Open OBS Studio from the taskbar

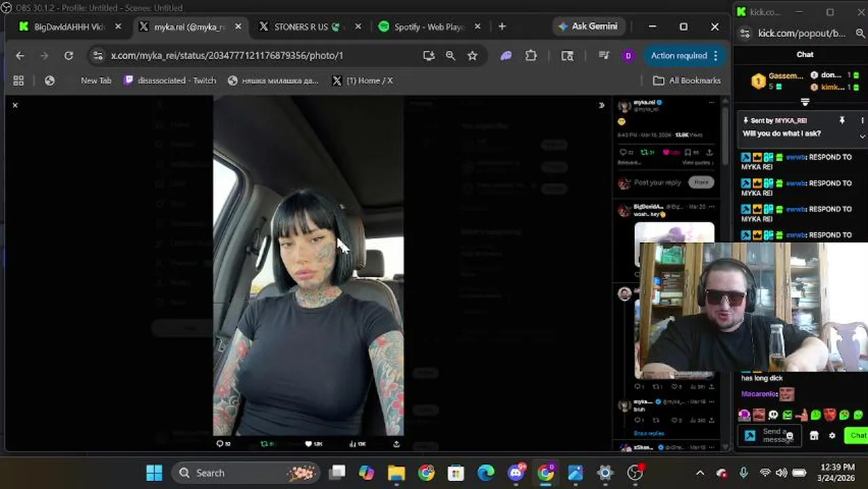click(x=635, y=473)
